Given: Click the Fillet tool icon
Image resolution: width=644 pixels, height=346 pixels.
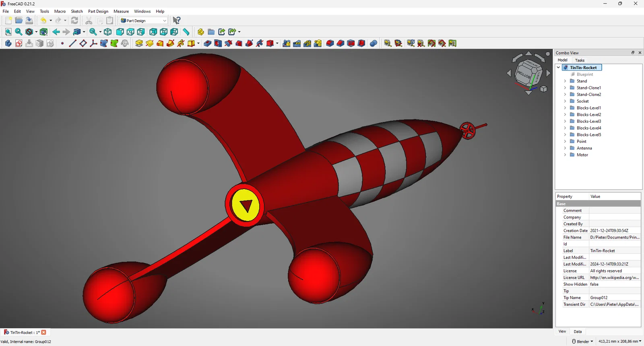Looking at the screenshot, I should (x=330, y=43).
